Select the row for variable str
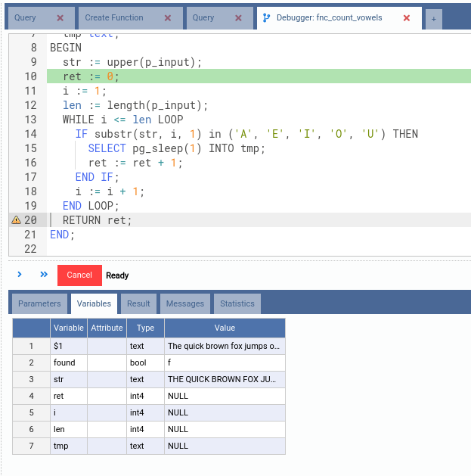 (x=69, y=379)
